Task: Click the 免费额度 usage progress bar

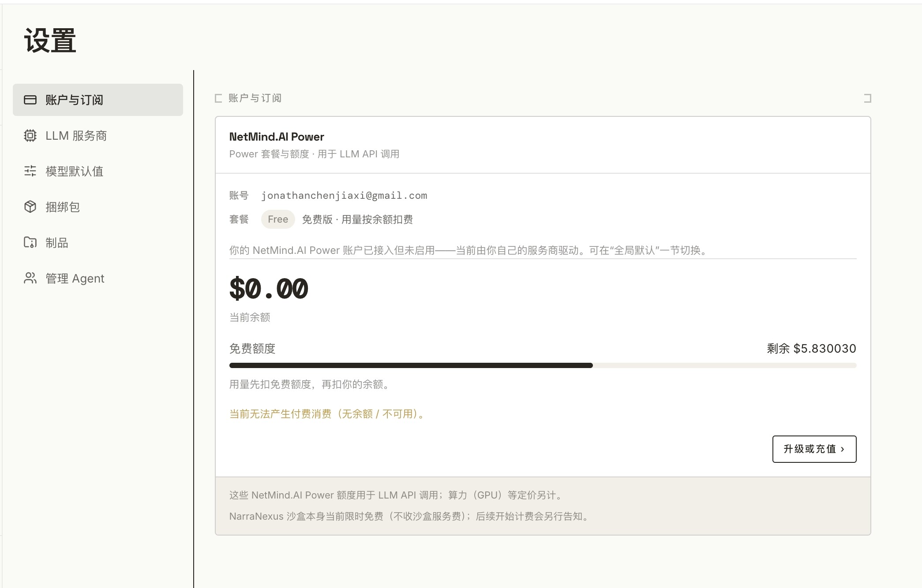Action: [543, 365]
